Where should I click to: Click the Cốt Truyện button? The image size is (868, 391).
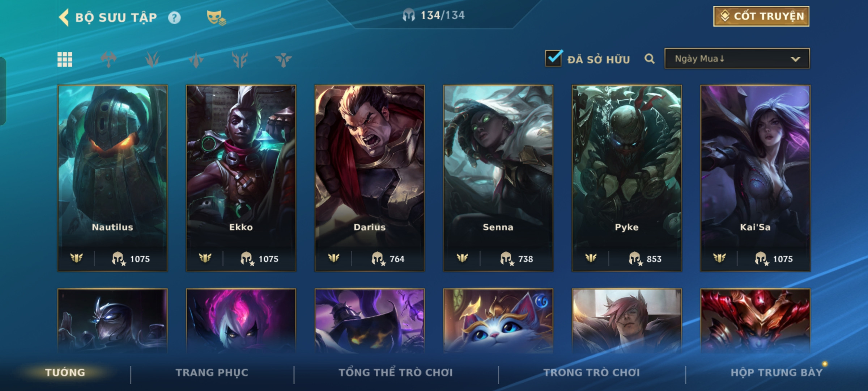tap(761, 16)
